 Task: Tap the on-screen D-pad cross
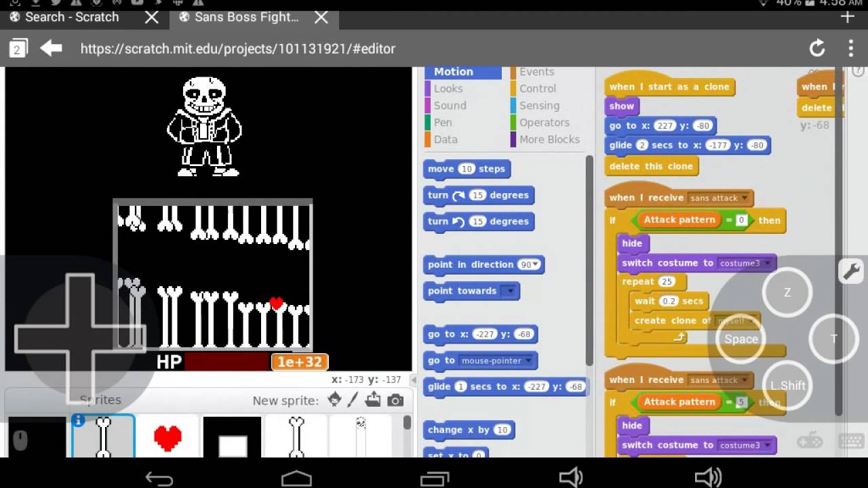[x=80, y=339]
